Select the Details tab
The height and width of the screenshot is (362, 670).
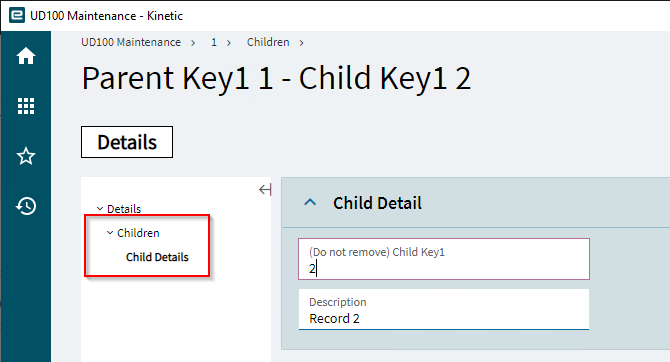point(127,142)
